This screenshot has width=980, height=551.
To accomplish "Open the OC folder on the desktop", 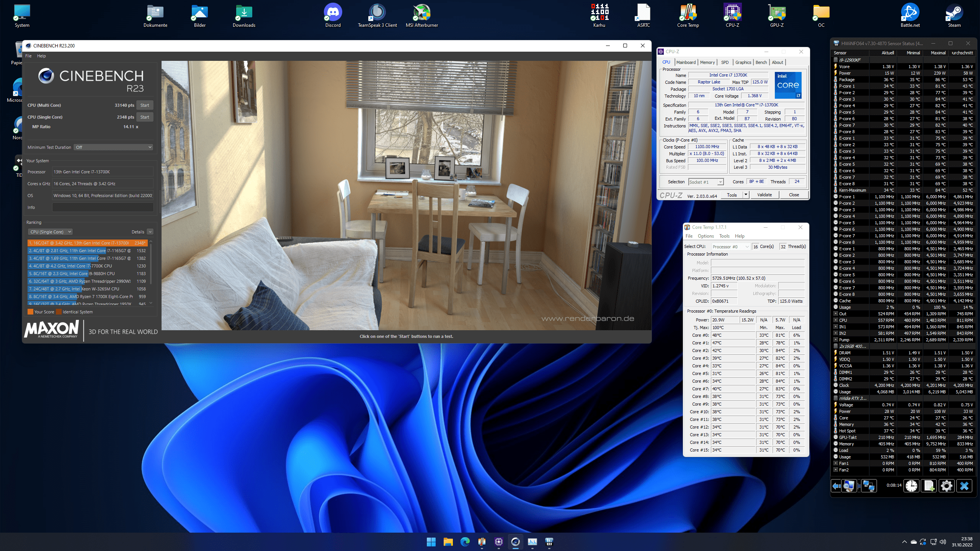I will point(821,15).
